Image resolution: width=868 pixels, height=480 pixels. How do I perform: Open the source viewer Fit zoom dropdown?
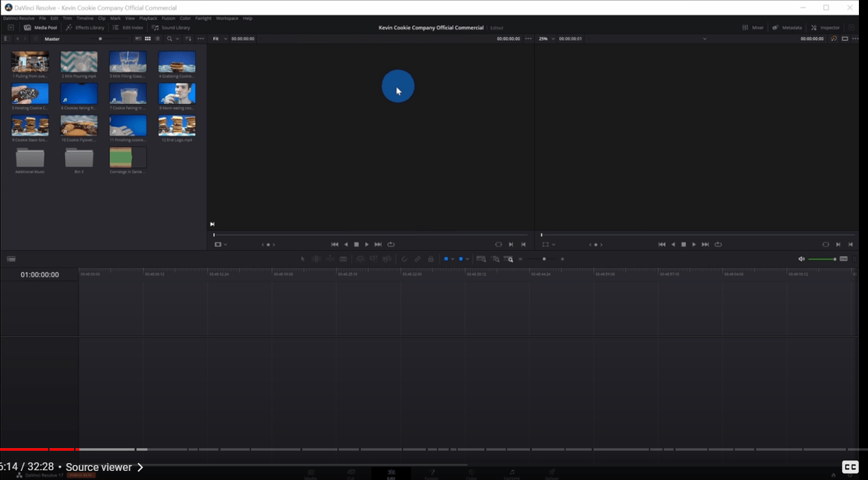click(220, 39)
